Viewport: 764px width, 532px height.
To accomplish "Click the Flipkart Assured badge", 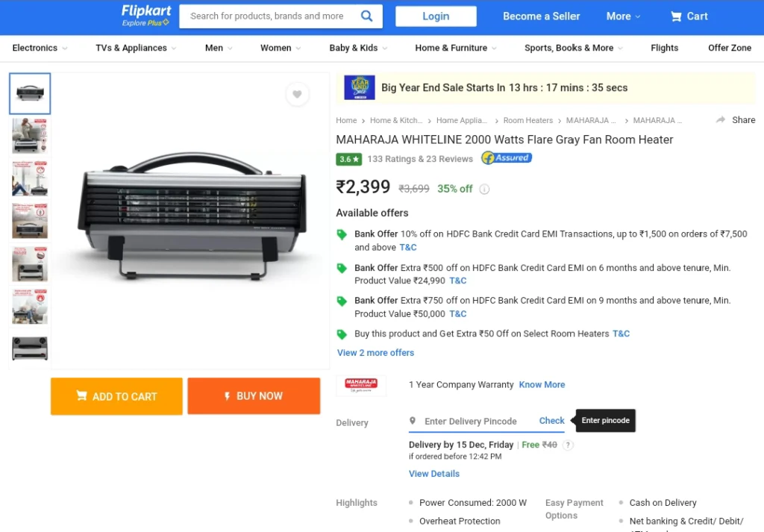I will click(507, 158).
